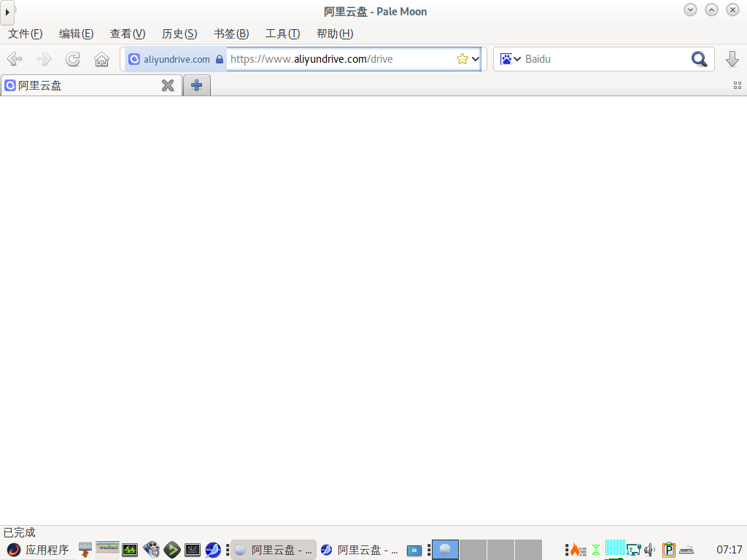The image size is (747, 560).
Task: Launch the green play media player icon
Action: point(172,550)
